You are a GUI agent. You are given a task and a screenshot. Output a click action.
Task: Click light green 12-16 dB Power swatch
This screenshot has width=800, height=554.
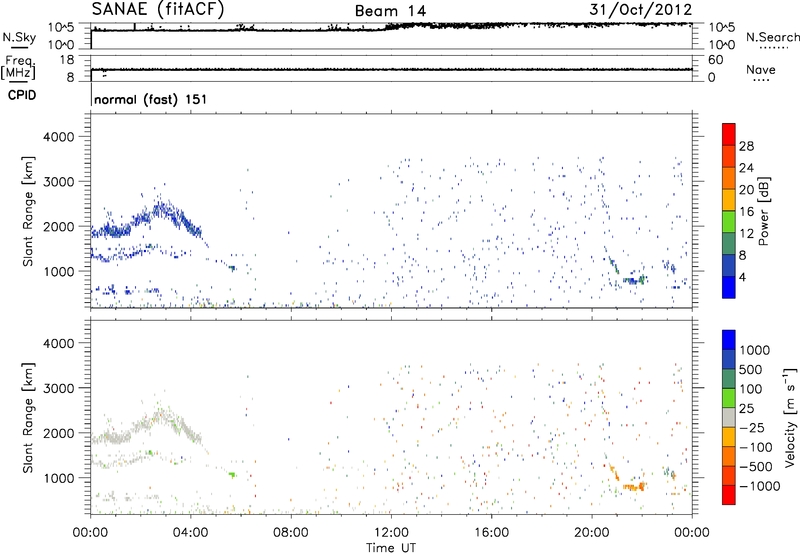coord(729,221)
